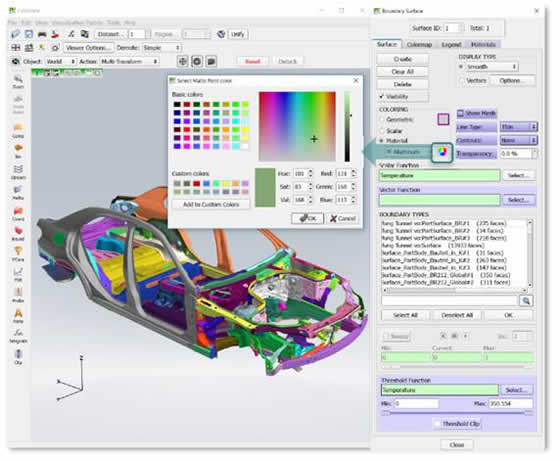560x461 pixels.
Task: Select the Zoom tool in left sidebar
Action: [18, 81]
